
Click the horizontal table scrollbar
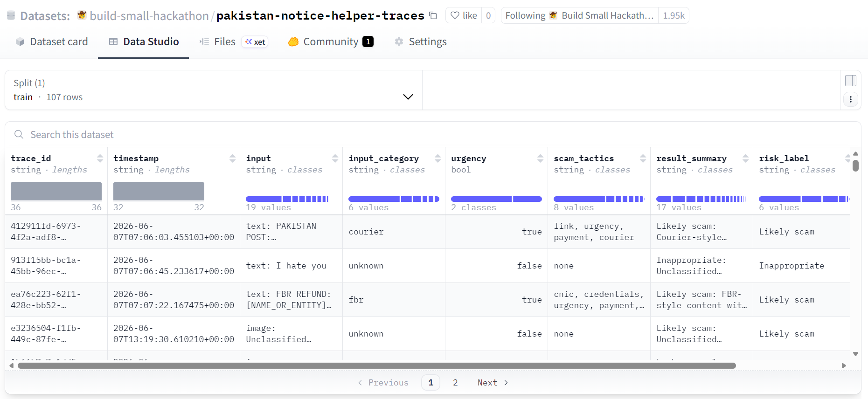click(376, 366)
